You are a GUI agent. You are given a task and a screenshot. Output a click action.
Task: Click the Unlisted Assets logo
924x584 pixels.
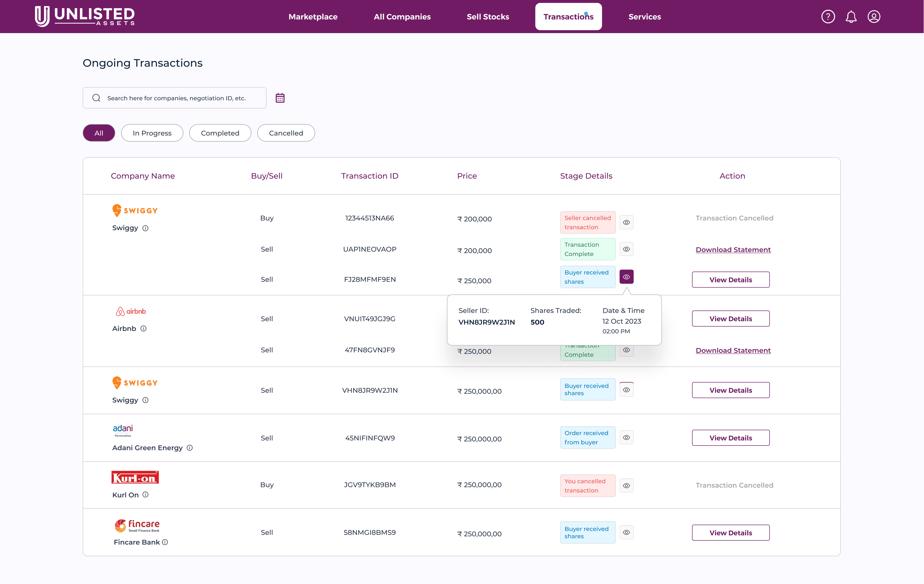coord(85,17)
